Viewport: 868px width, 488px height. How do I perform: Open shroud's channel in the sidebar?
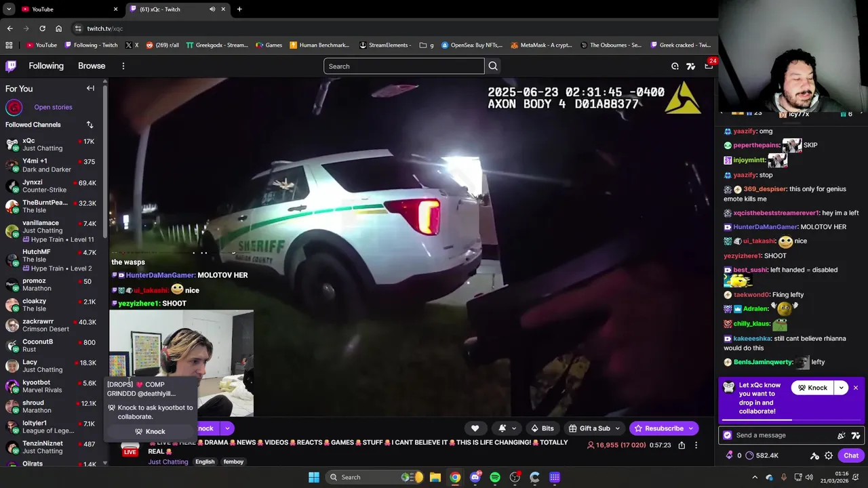[52, 406]
